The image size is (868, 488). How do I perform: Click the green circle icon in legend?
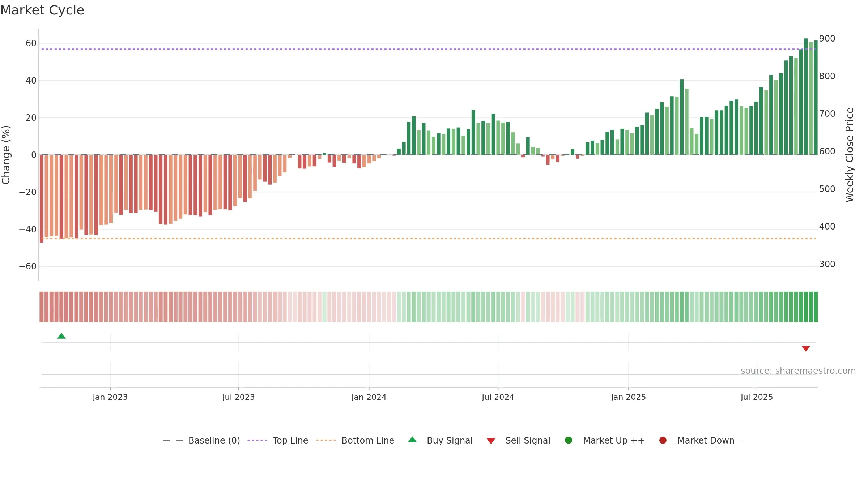[569, 440]
